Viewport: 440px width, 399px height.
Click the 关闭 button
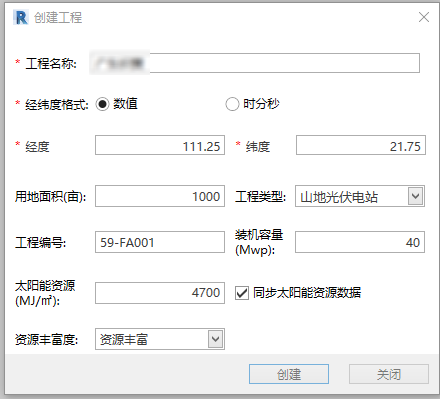(x=389, y=374)
